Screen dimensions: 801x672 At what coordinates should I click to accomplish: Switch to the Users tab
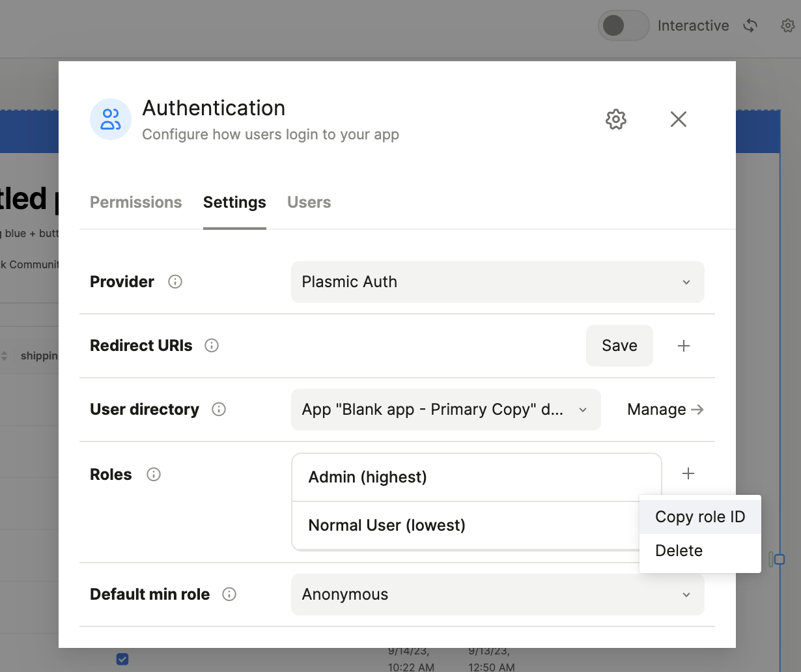pyautogui.click(x=309, y=203)
